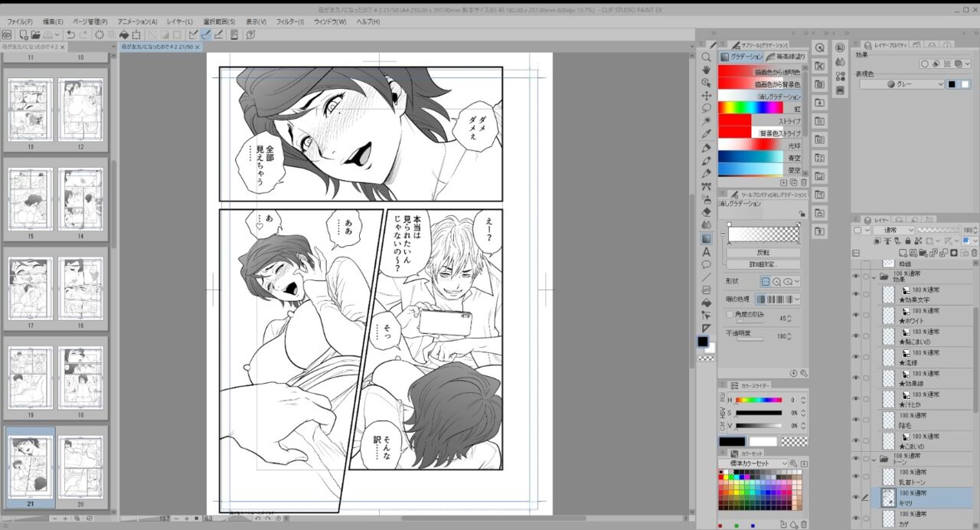This screenshot has height=530, width=980.
Task: Select the Move layer tool
Action: coord(706,96)
